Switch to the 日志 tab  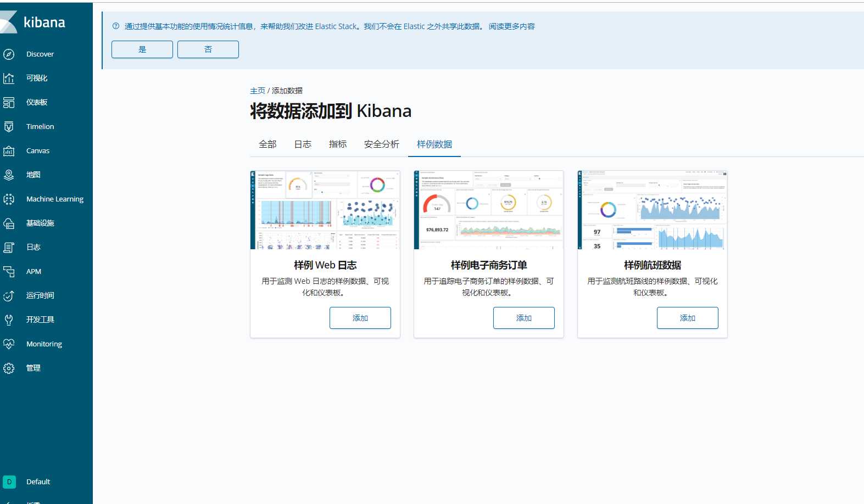(x=303, y=144)
